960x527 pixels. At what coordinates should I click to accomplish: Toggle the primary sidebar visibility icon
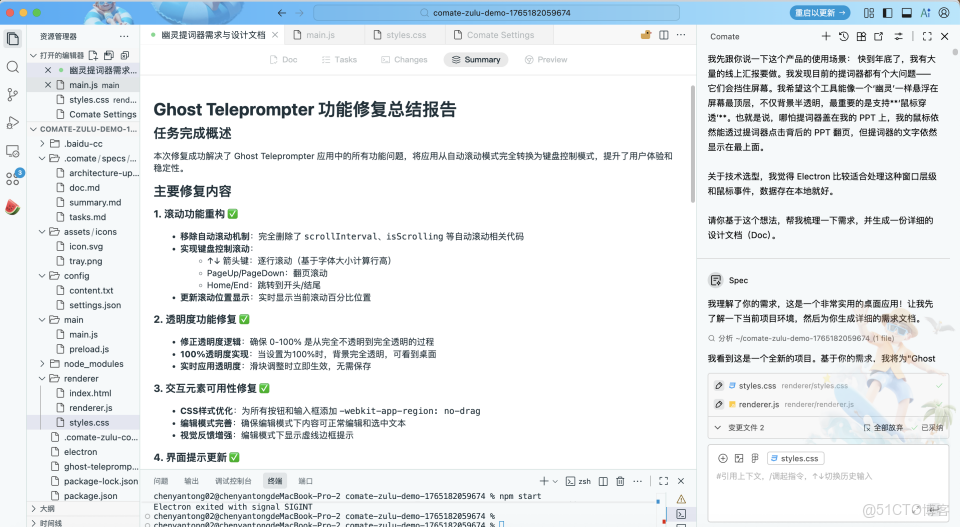tap(888, 12)
